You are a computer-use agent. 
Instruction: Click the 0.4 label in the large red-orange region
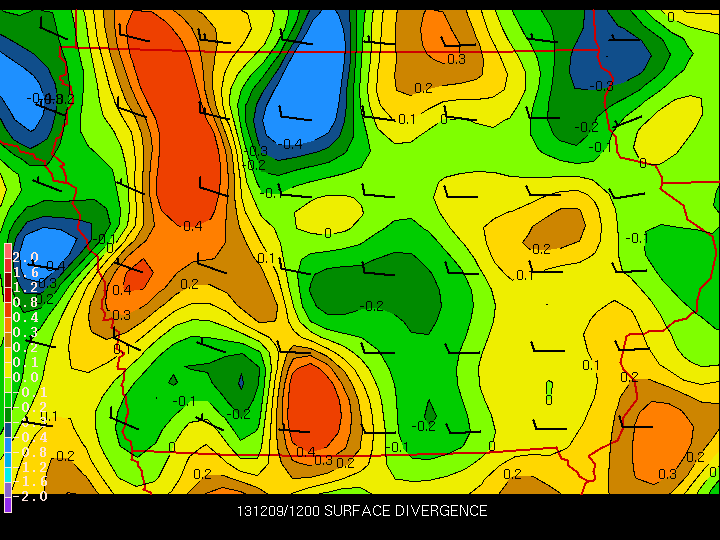tap(193, 226)
